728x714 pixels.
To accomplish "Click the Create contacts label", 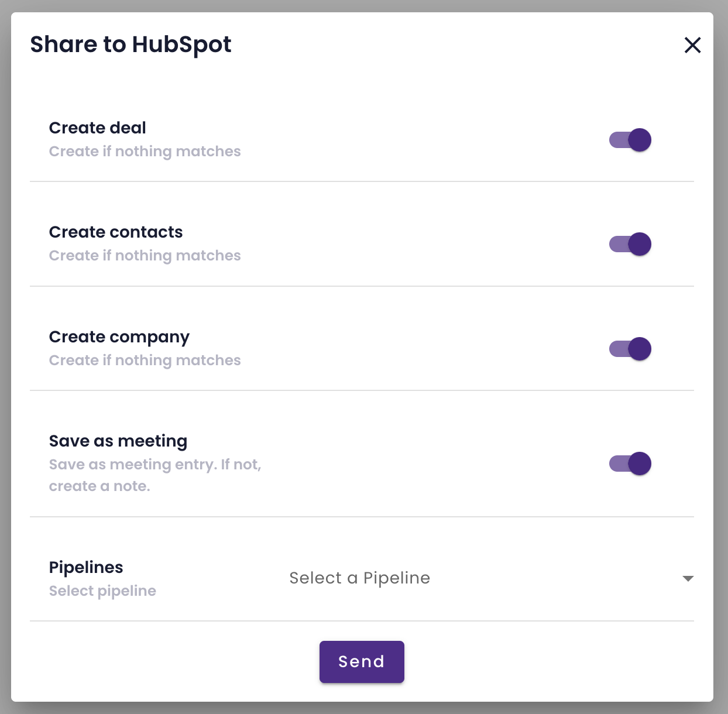I will pyautogui.click(x=116, y=232).
